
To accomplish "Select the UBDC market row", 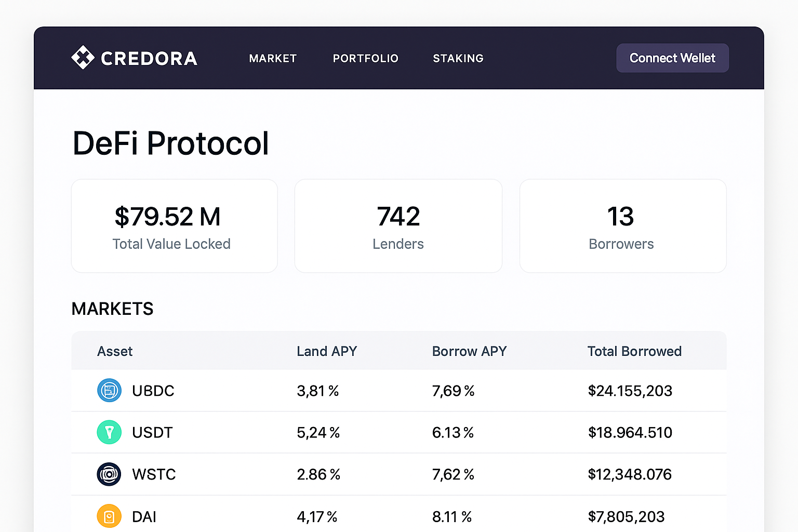I will (x=398, y=391).
